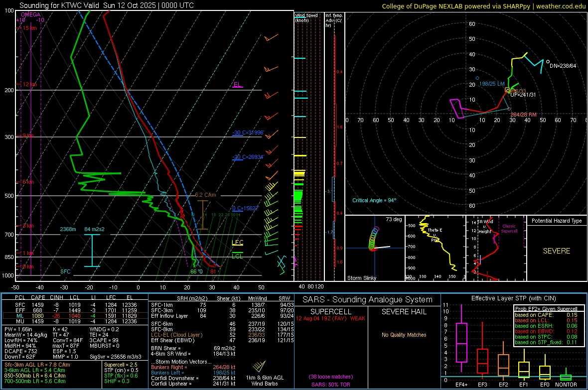The image size is (588, 390).
Task: Click the red '264/28 RM' hodograph label
Action: point(524,115)
